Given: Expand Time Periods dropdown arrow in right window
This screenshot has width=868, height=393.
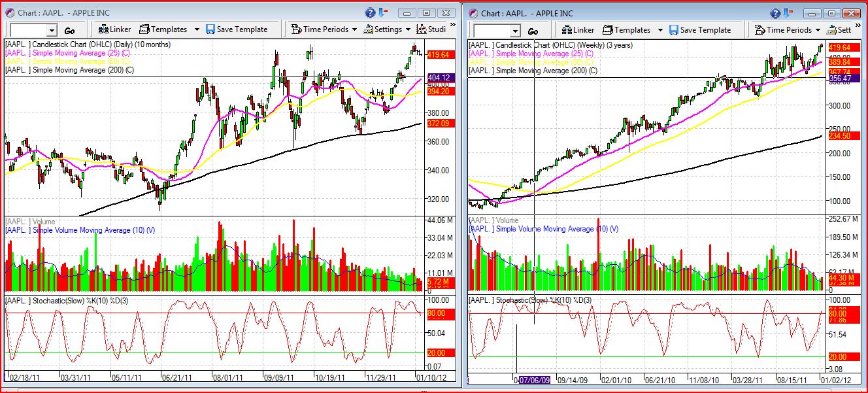Looking at the screenshot, I should tap(818, 30).
